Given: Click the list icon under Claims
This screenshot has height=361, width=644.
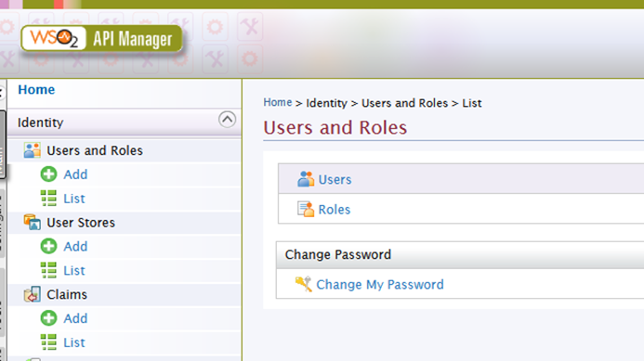Looking at the screenshot, I should 49,342.
